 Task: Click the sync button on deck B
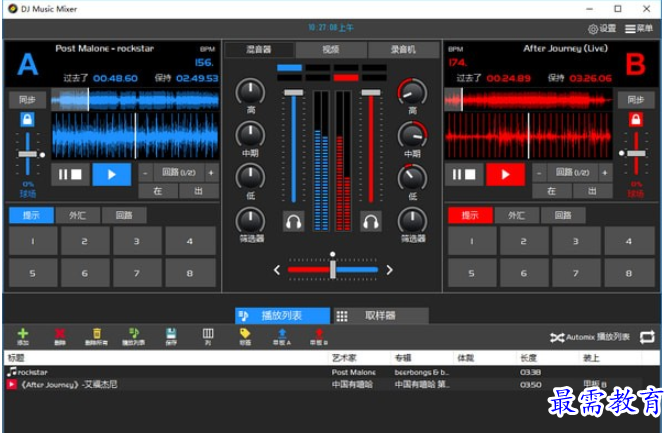pos(636,100)
